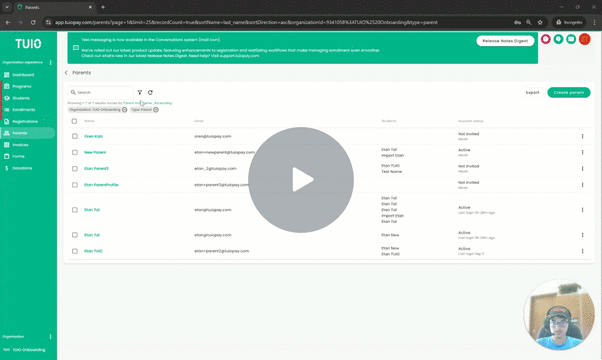Tick the select-all checkbox in table header

(x=74, y=121)
